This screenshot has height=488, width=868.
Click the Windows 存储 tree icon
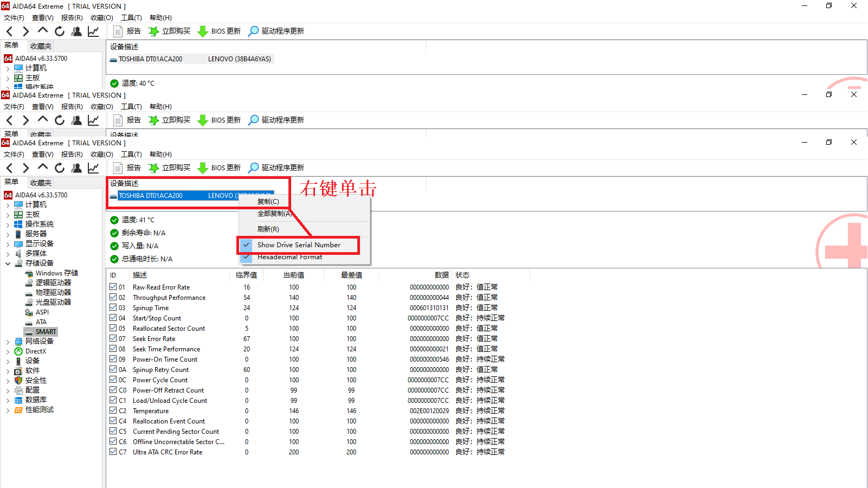(x=29, y=273)
